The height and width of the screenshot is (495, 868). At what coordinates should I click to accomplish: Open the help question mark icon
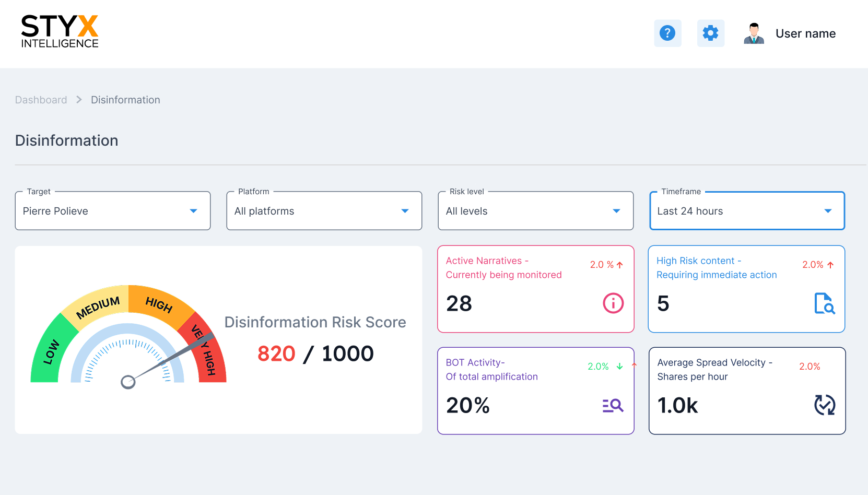pos(667,33)
